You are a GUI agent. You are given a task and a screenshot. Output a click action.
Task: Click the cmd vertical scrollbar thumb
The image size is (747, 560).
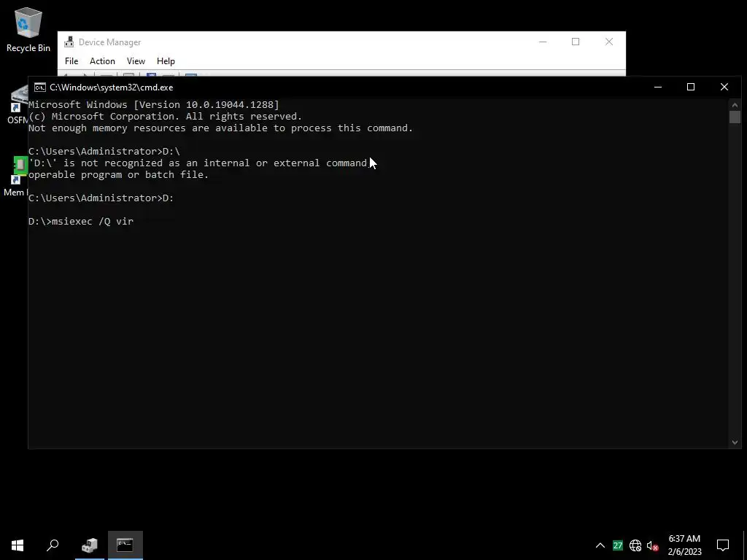(x=735, y=117)
